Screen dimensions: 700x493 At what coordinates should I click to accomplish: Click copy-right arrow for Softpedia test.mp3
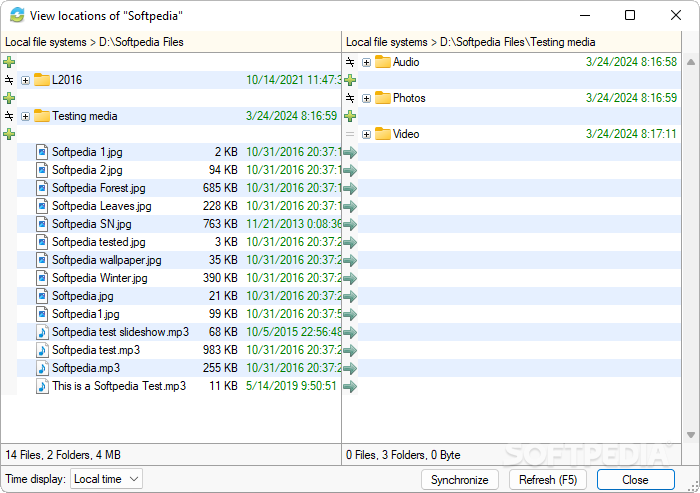pyautogui.click(x=350, y=350)
